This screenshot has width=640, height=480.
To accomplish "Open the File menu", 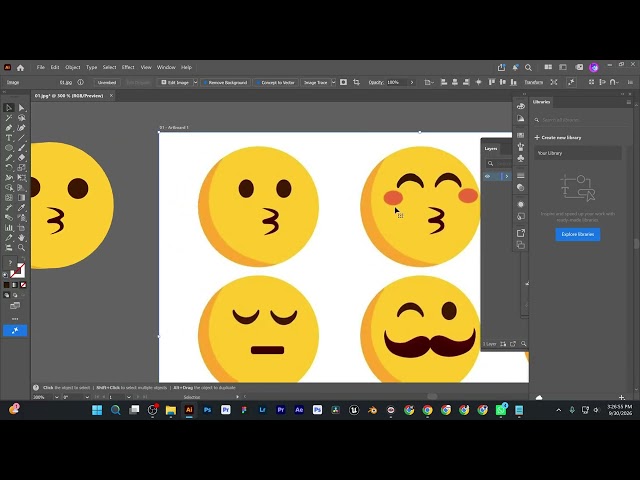I will coord(40,67).
